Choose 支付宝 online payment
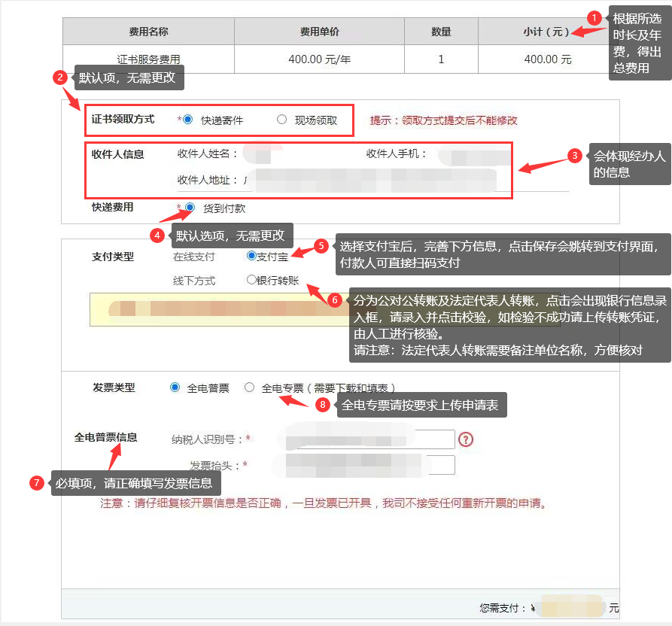Viewport: 672px width, 626px height. coord(252,256)
